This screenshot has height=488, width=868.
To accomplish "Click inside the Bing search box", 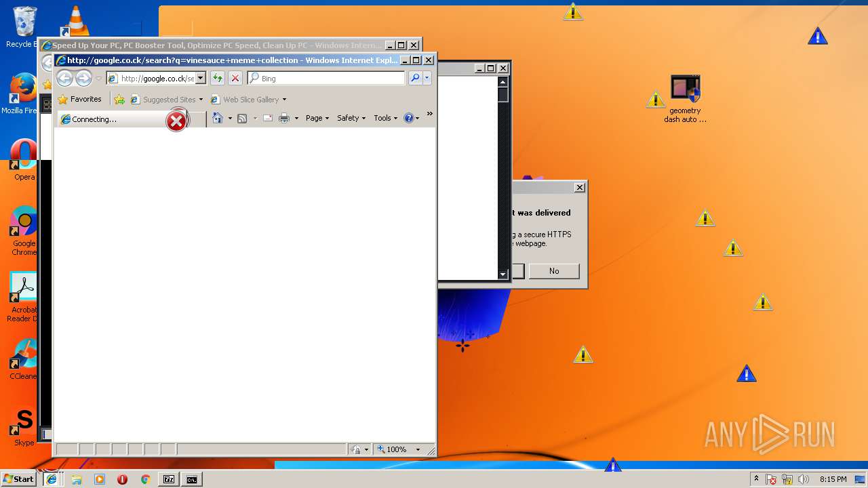I will click(326, 79).
